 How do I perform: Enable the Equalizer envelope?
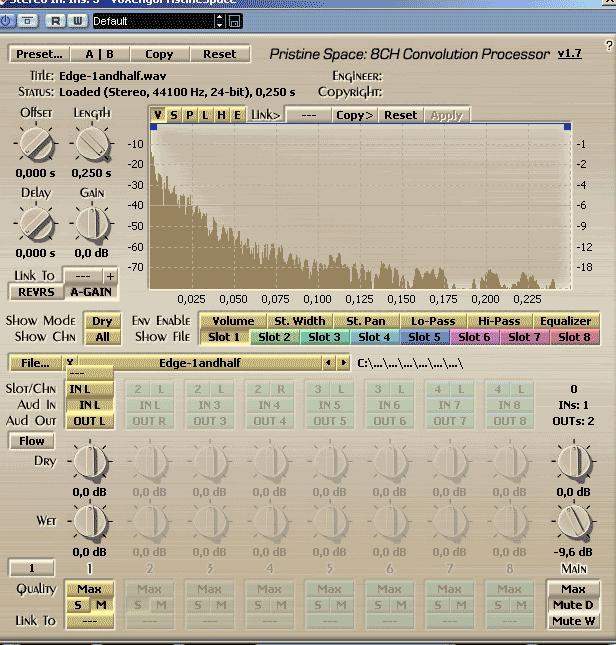[566, 321]
